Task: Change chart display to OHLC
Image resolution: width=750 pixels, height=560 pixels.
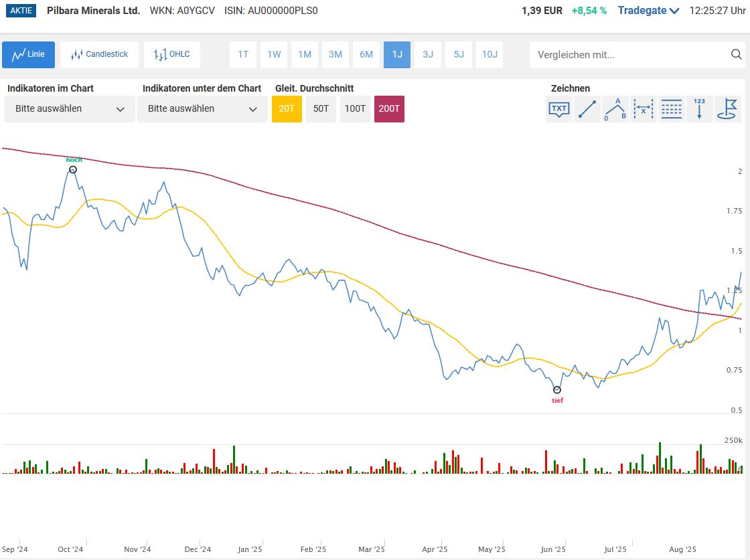Action: pos(171,55)
